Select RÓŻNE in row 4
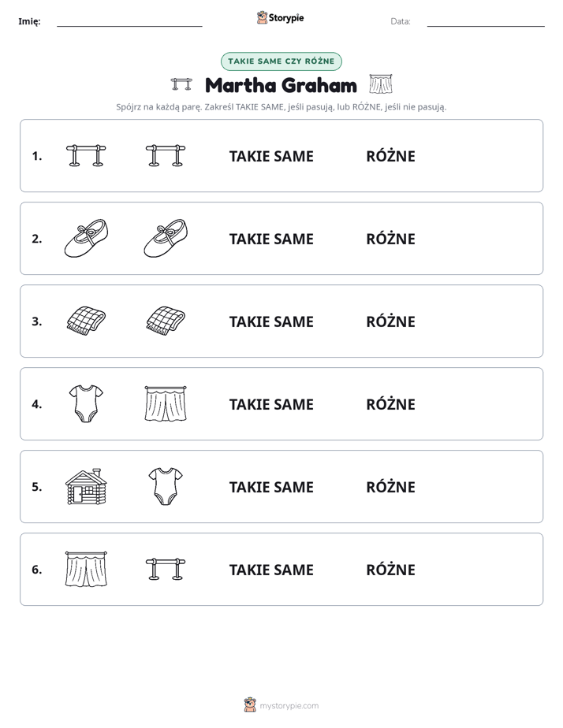The image size is (563, 728). [x=390, y=404]
